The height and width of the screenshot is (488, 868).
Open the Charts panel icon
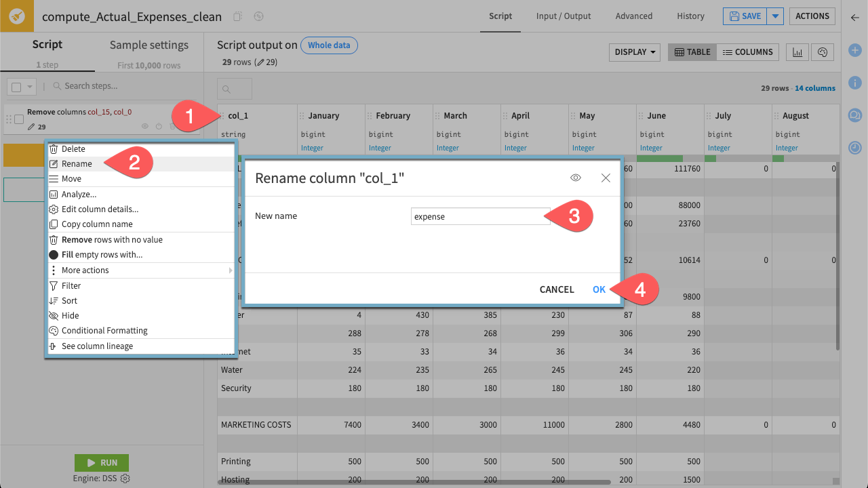pos(797,52)
